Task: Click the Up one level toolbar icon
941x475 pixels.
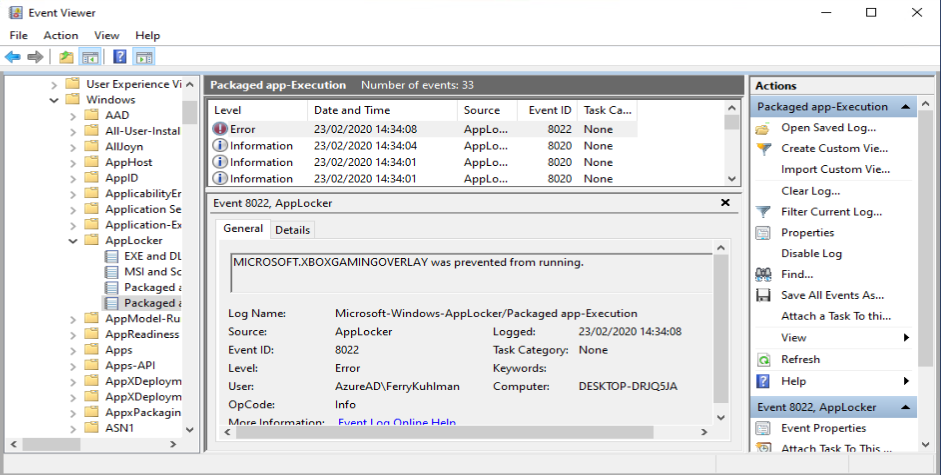Action: [x=66, y=57]
